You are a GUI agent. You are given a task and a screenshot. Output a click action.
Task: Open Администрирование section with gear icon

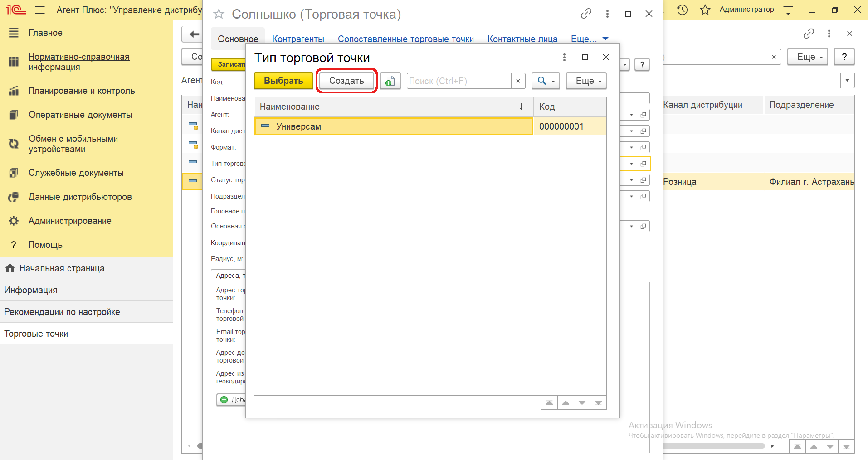click(x=69, y=221)
